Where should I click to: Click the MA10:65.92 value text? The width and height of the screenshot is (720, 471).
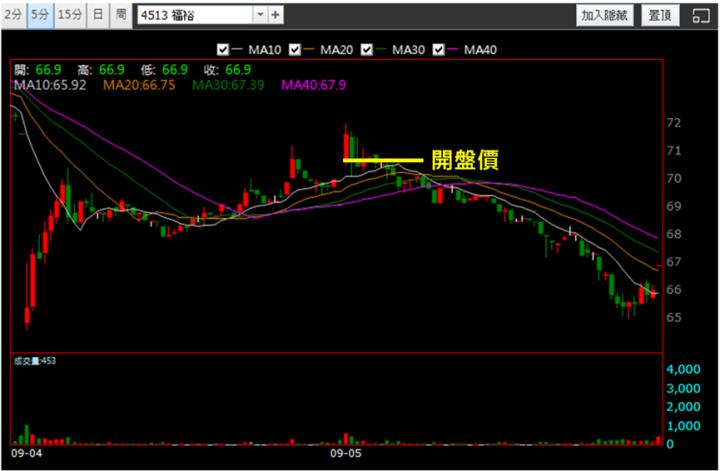[x=50, y=85]
